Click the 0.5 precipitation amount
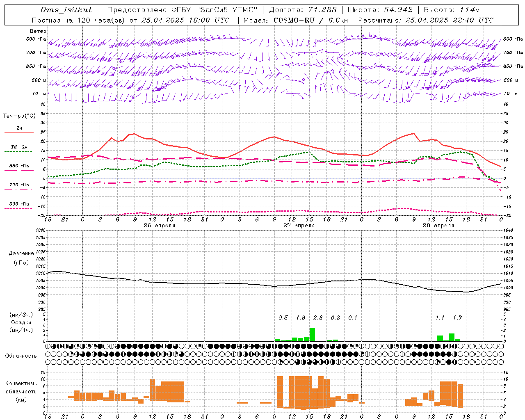 (283, 317)
